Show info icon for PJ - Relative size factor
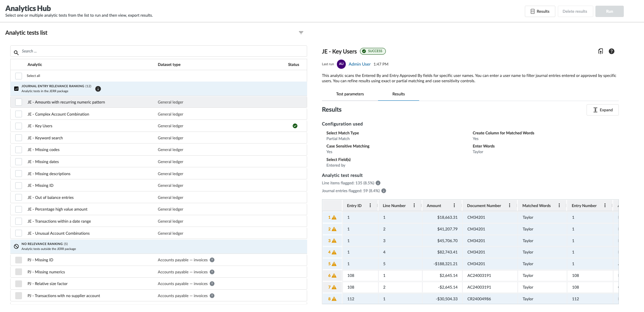 212,284
